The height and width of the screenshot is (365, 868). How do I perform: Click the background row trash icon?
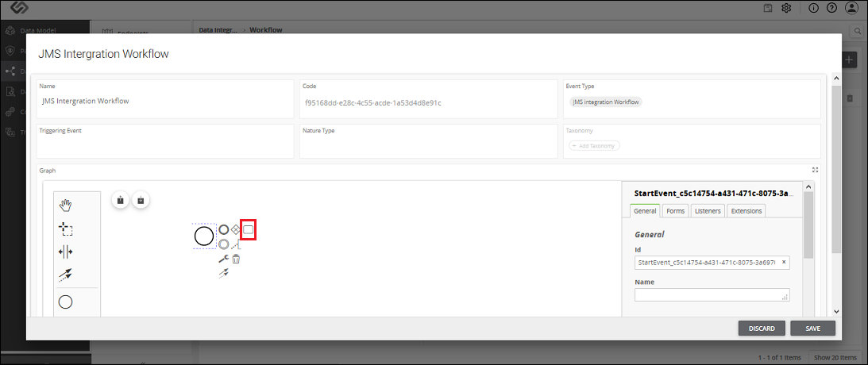click(851, 98)
